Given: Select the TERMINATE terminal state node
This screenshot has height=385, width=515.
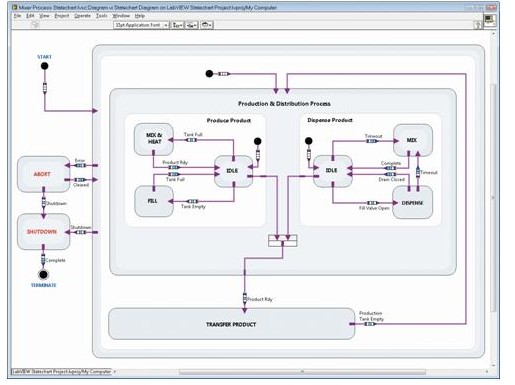Looking at the screenshot, I should [43, 275].
